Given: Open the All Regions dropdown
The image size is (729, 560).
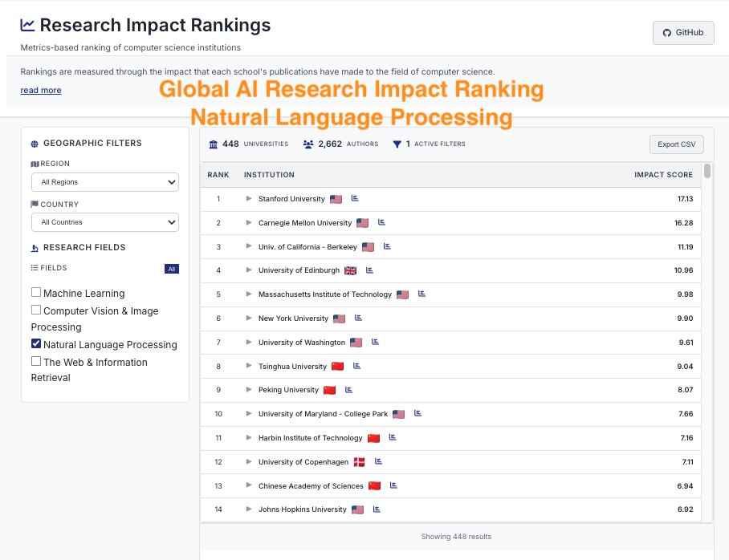Looking at the screenshot, I should (105, 182).
